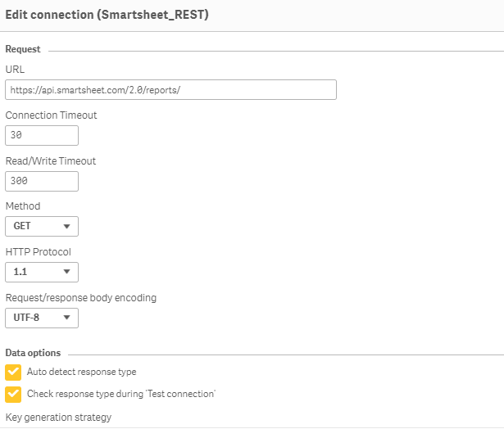Click the 'Check response type during Test connection' label

[121, 394]
